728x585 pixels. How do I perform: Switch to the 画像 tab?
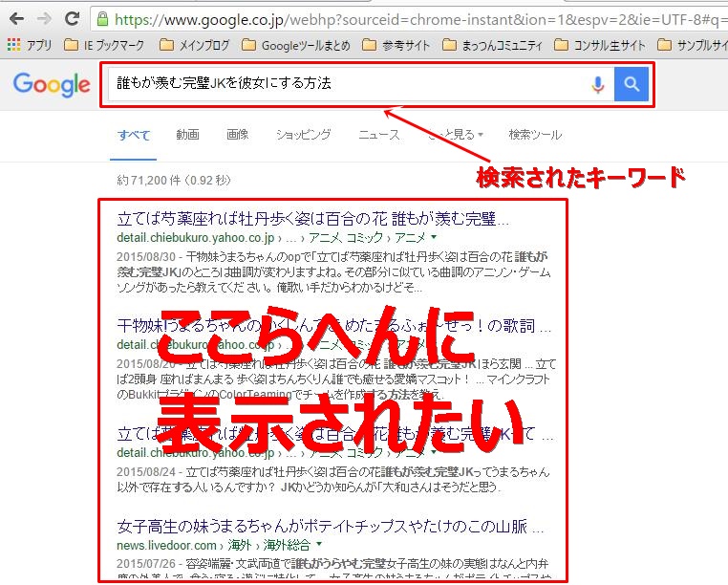[x=237, y=135]
